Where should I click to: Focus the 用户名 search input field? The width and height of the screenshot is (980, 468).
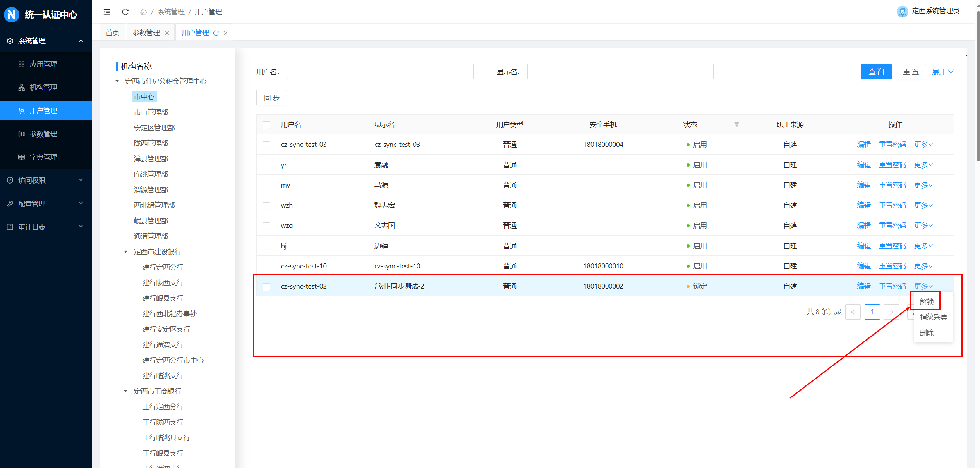(380, 72)
